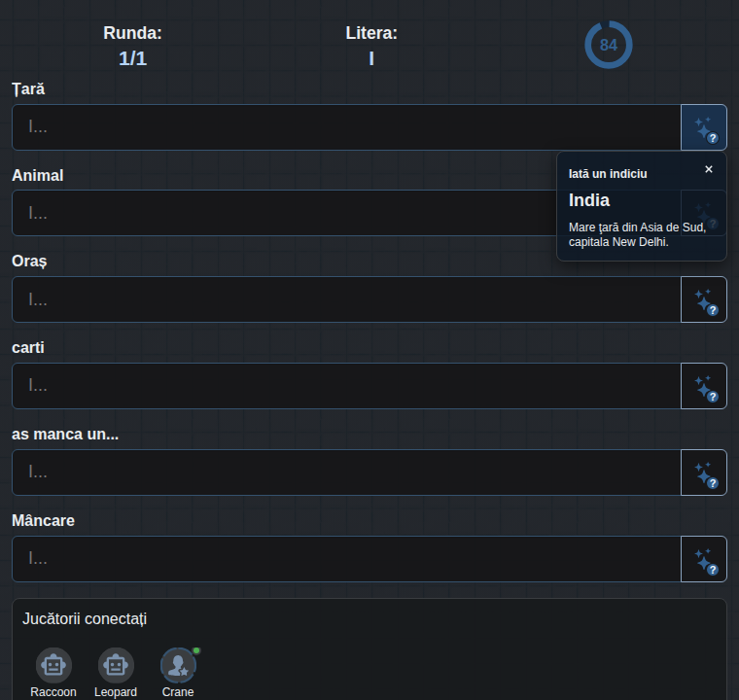Click the Jucătorii conectați heading

point(85,619)
